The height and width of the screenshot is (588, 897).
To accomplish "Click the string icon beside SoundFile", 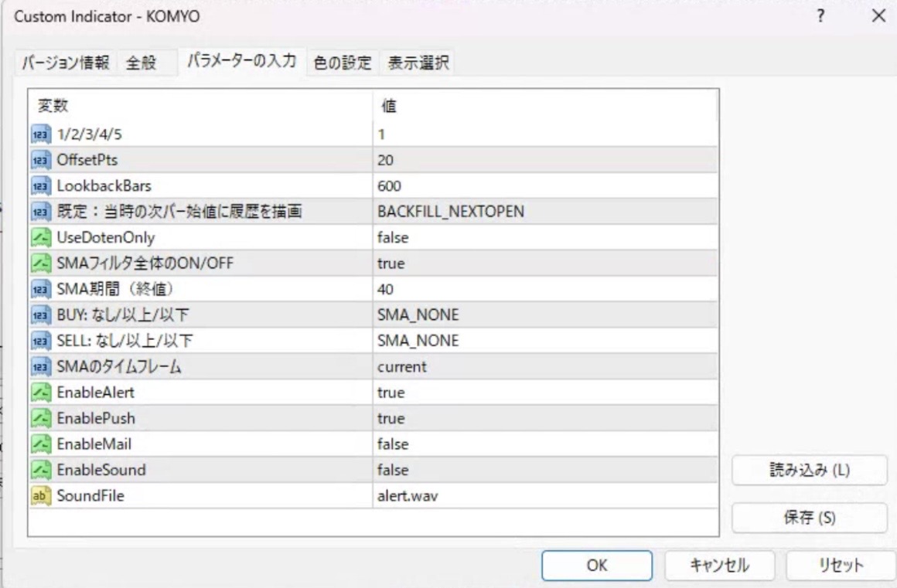I will pyautogui.click(x=41, y=495).
